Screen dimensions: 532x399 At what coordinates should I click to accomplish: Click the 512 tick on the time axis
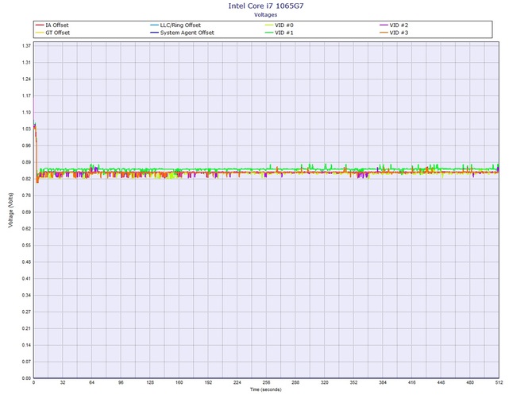coord(499,382)
